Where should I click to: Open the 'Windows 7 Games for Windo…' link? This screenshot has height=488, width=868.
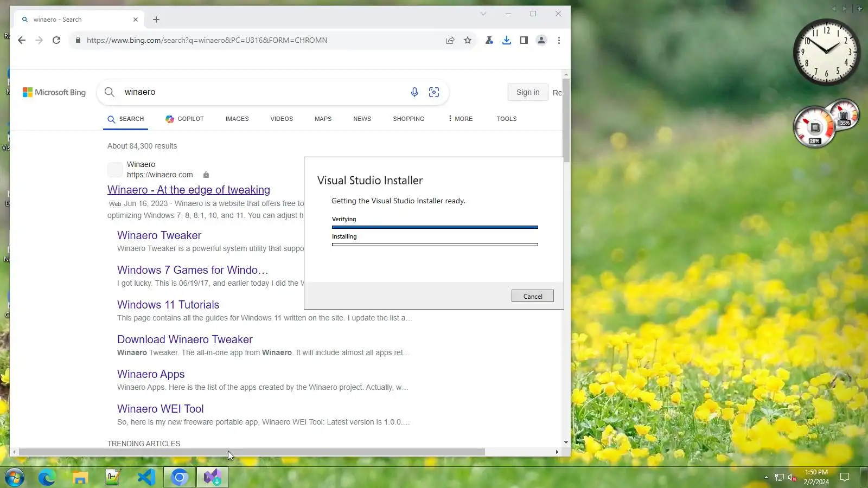(x=193, y=270)
